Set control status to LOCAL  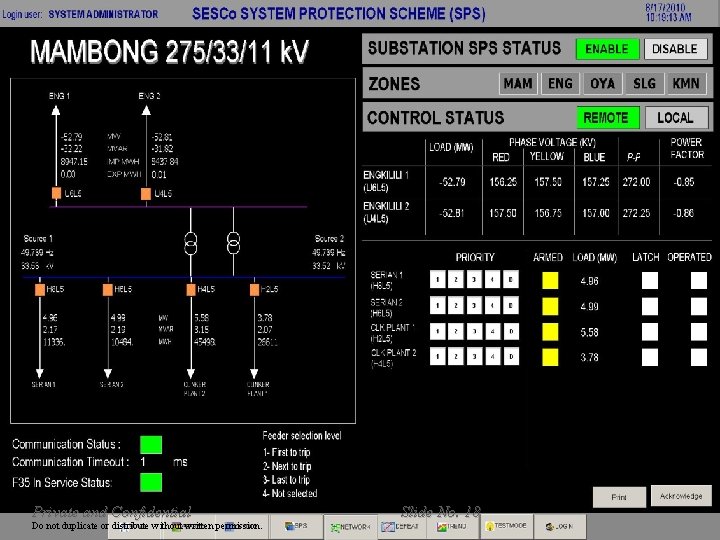click(676, 118)
